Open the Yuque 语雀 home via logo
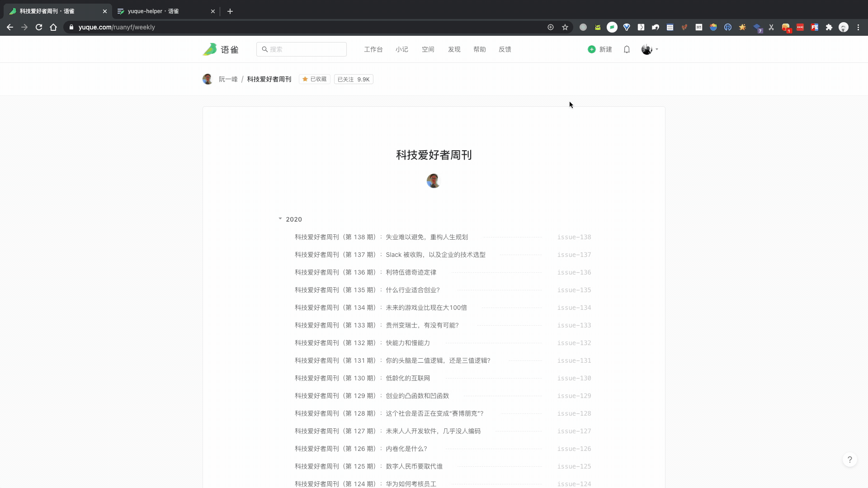 tap(220, 49)
